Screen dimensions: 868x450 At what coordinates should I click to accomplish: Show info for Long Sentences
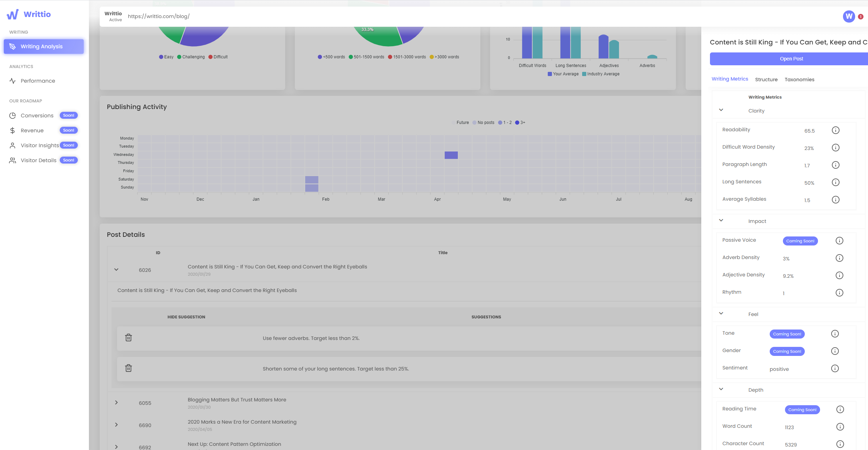coord(836,182)
